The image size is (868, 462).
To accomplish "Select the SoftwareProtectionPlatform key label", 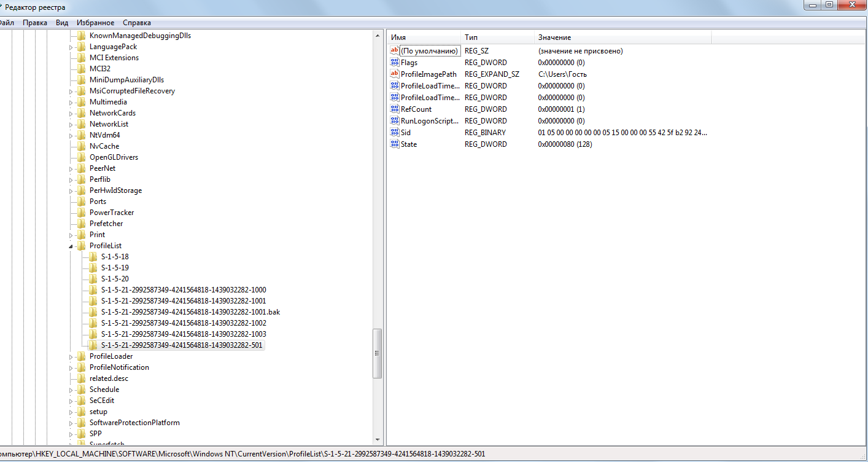I will coord(134,423).
